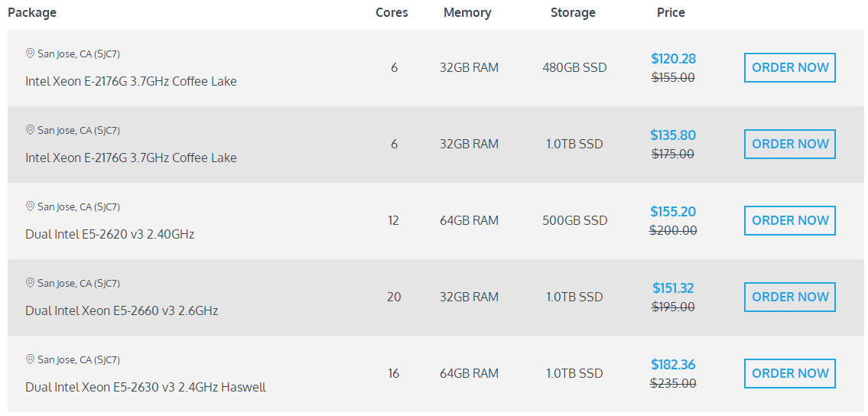
Task: Click the Package column header
Action: (x=32, y=12)
